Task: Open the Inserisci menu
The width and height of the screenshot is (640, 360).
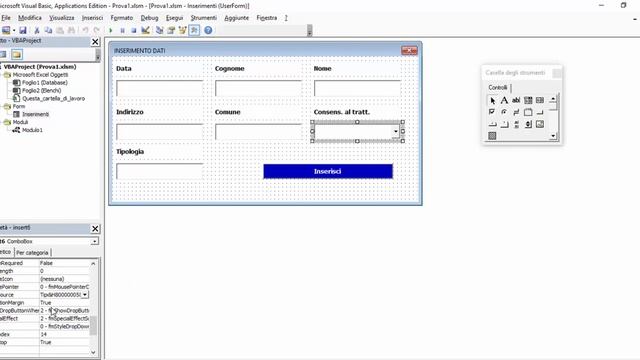Action: 92,18
